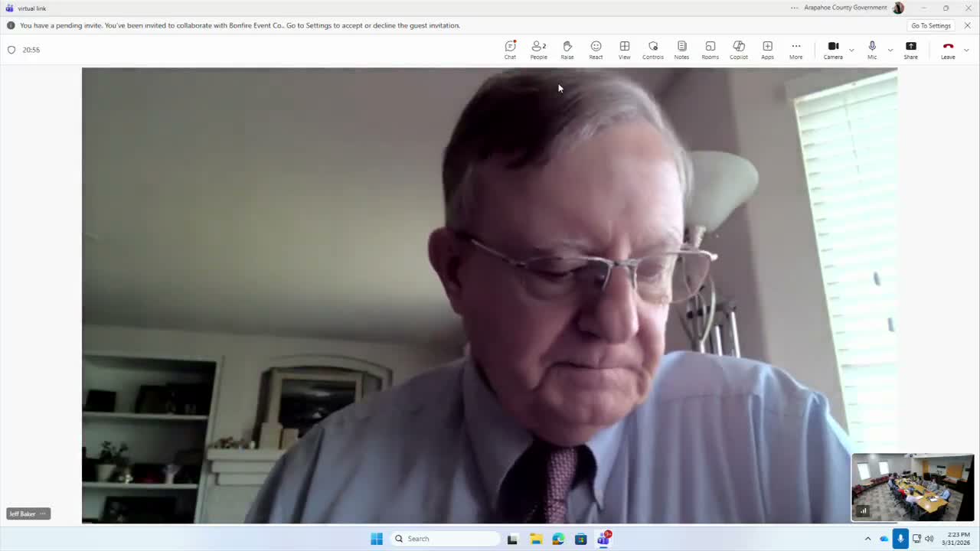Open the React emoji menu
980x551 pixels.
pyautogui.click(x=596, y=50)
